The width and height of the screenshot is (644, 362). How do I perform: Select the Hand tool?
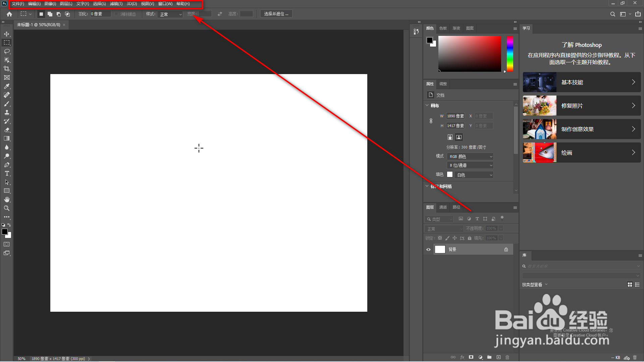(x=7, y=199)
